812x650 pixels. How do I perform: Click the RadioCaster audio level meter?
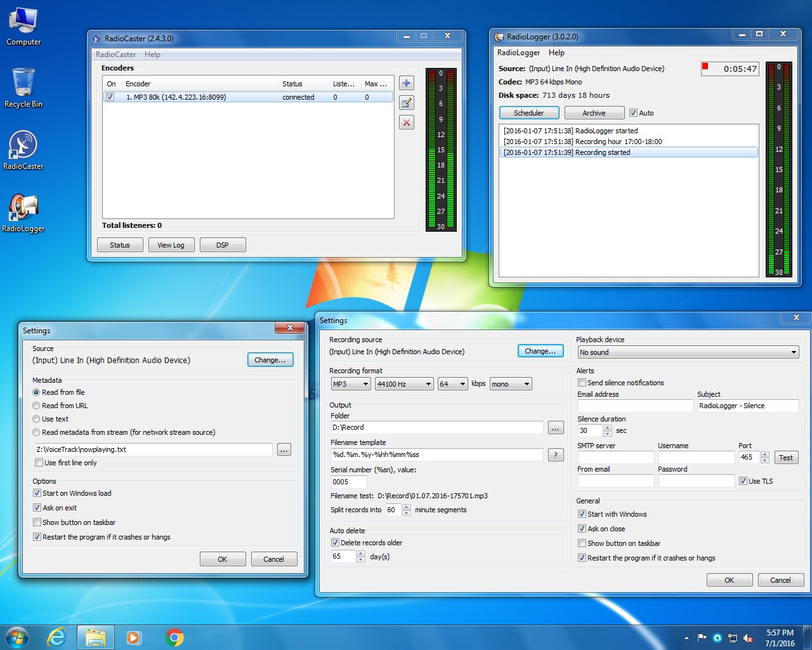click(441, 150)
